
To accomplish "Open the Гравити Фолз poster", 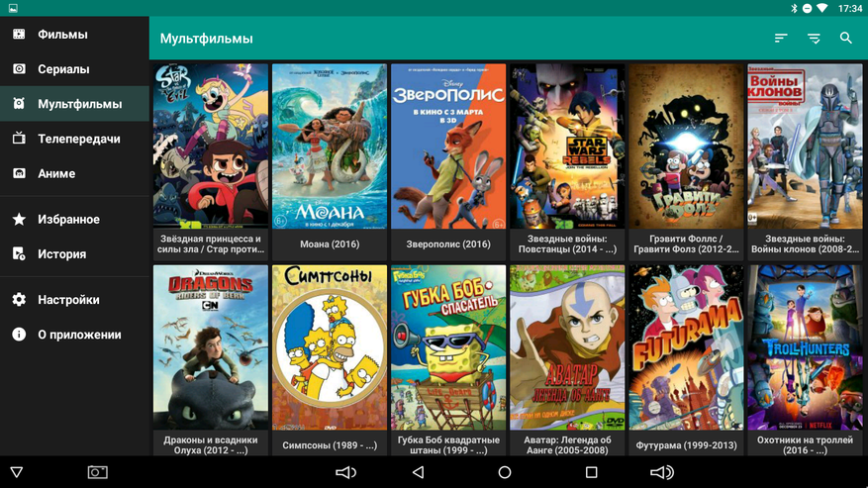I will click(x=687, y=146).
